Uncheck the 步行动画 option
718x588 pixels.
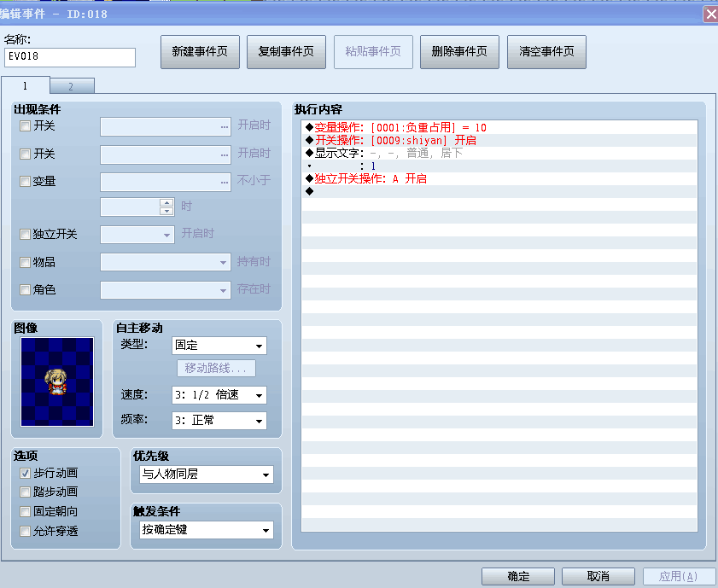[x=25, y=473]
